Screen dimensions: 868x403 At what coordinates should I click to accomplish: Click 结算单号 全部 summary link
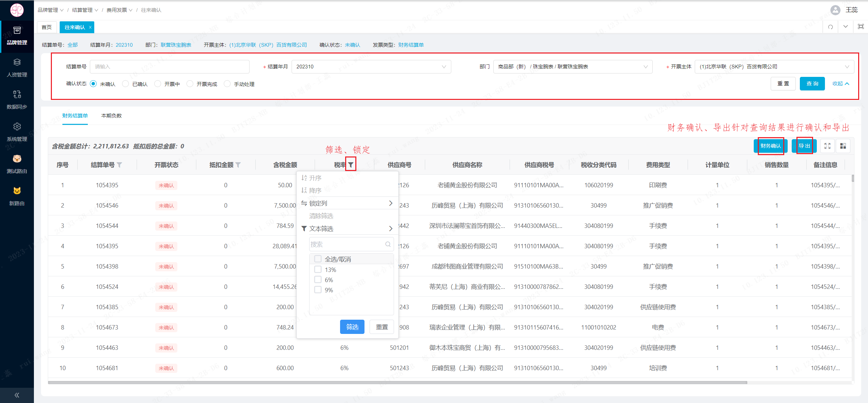[73, 45]
